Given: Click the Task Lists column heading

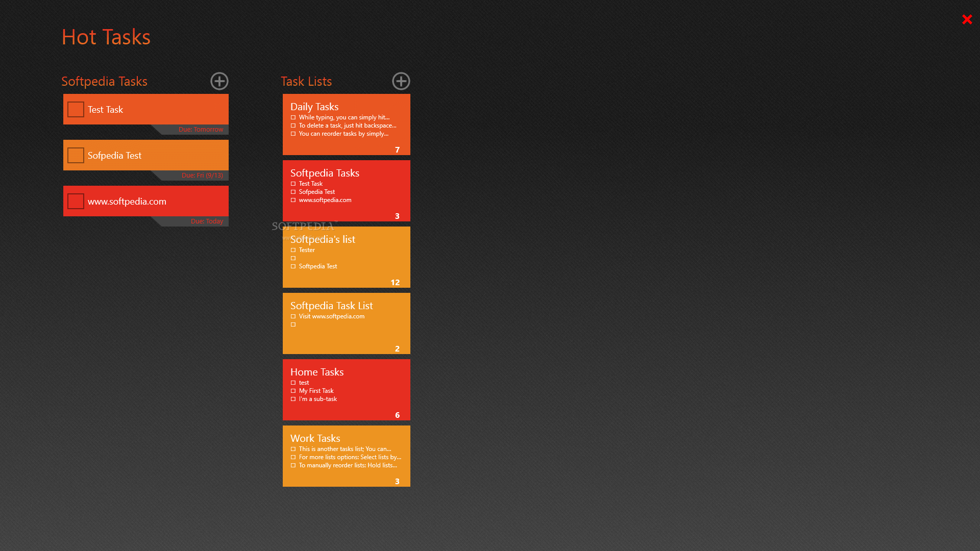Looking at the screenshot, I should point(306,82).
